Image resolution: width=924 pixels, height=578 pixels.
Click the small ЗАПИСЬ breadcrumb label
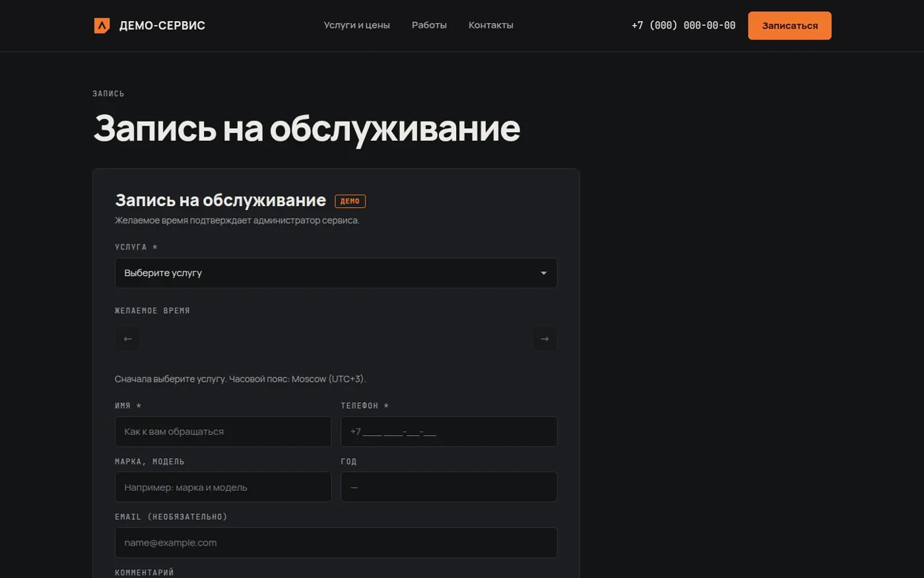108,94
